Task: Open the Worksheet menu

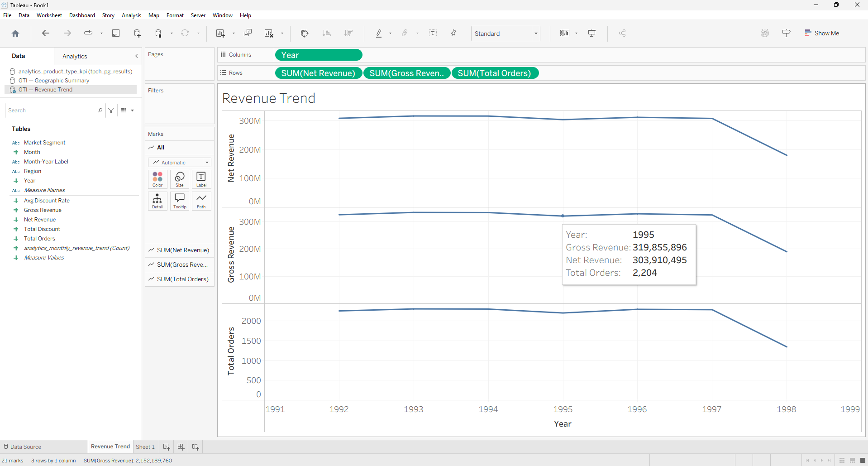Action: [x=49, y=15]
